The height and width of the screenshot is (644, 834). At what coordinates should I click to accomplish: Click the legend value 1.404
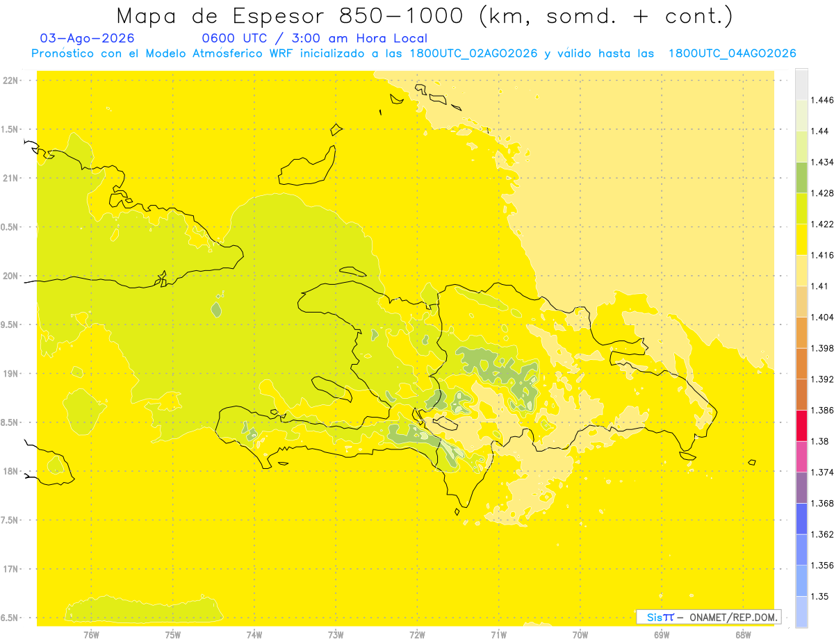823,317
